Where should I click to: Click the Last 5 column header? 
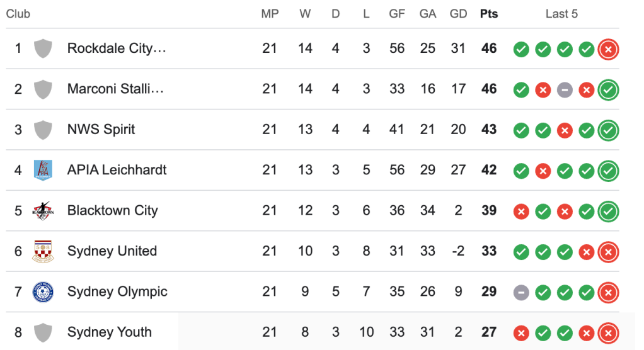[x=561, y=14]
